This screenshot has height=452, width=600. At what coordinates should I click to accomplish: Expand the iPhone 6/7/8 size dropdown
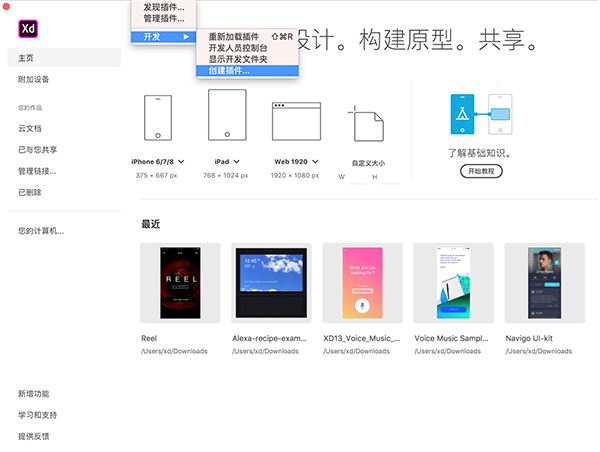coord(181,161)
